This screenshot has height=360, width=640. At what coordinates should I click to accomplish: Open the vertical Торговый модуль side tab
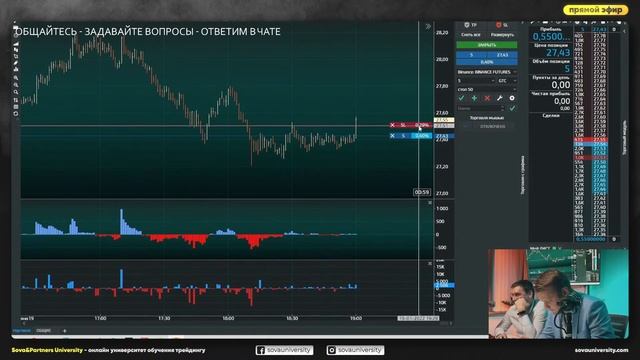[624, 137]
